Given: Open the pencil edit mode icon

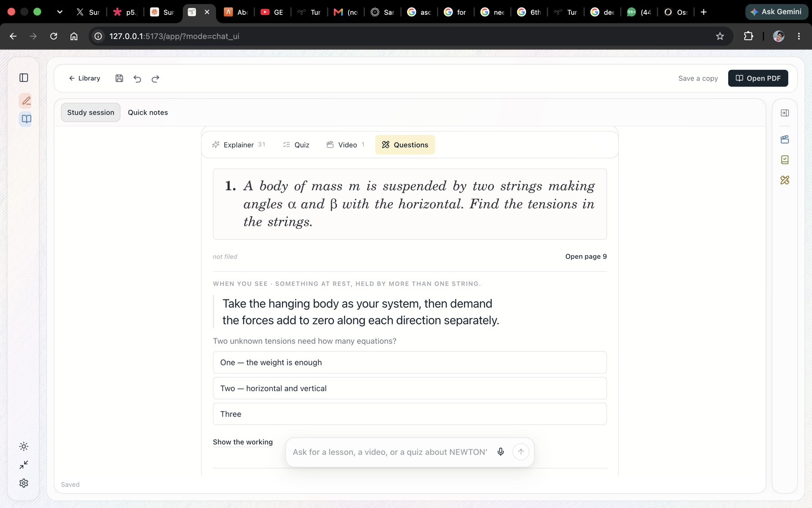Looking at the screenshot, I should point(26,100).
